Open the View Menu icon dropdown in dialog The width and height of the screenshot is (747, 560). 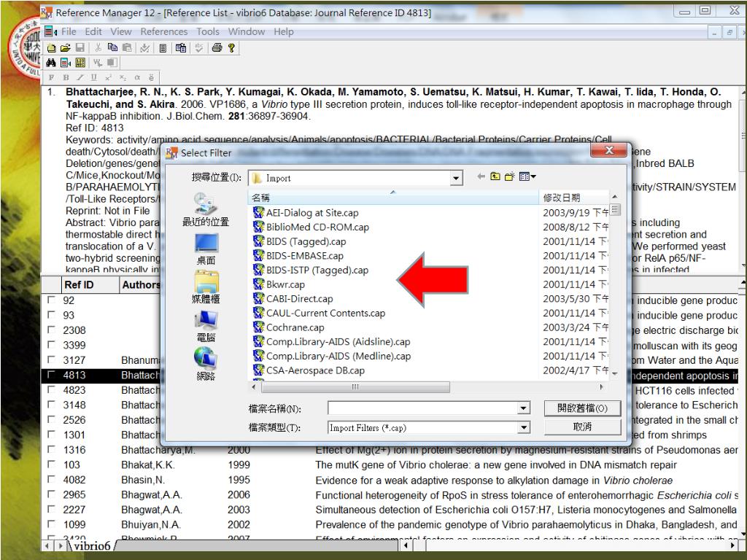click(x=527, y=176)
